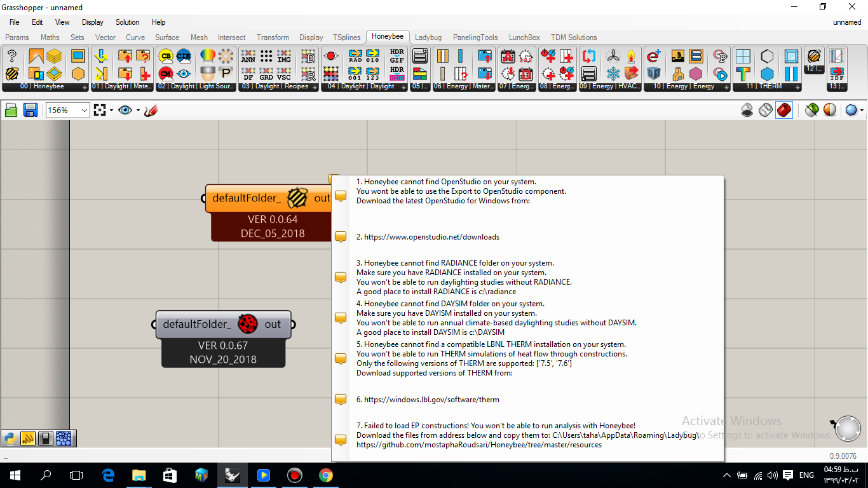868x488 pixels.
Task: Toggle the yellow highlighted icon in canvas corner
Action: pos(27,438)
